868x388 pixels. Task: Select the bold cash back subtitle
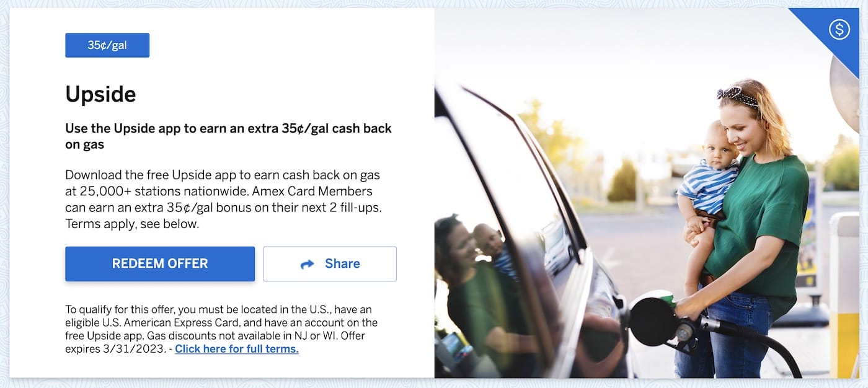228,136
